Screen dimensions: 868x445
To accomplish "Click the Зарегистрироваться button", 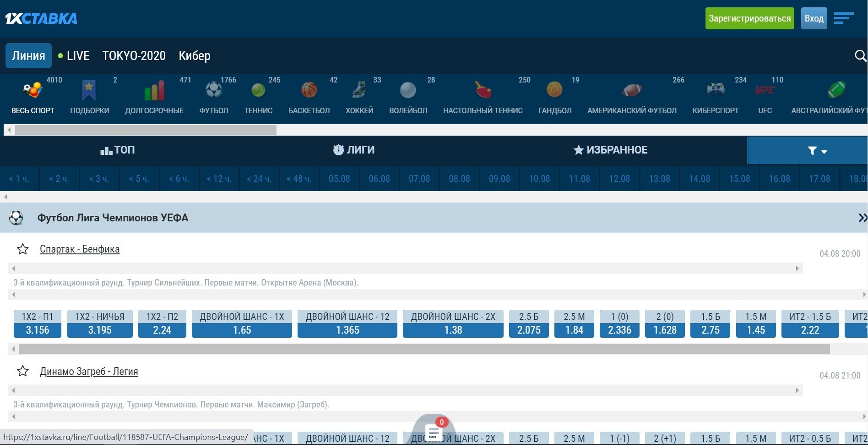I will [750, 18].
